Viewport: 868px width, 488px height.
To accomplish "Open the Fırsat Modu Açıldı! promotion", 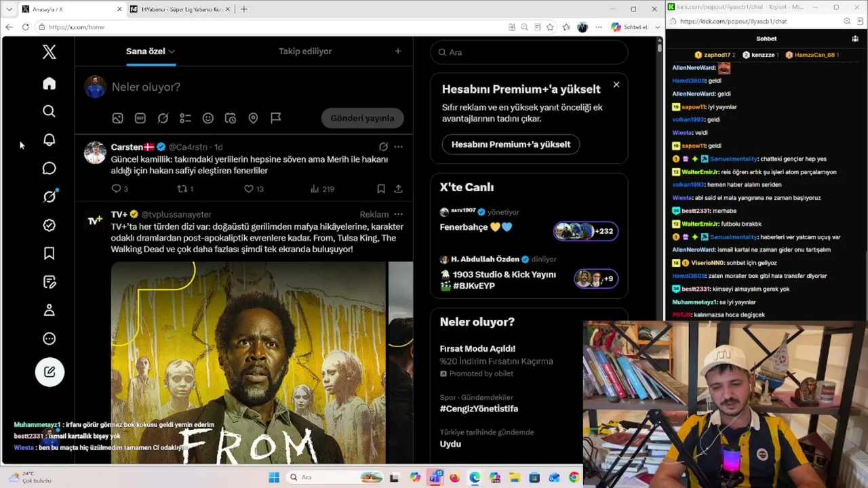I will 477,348.
